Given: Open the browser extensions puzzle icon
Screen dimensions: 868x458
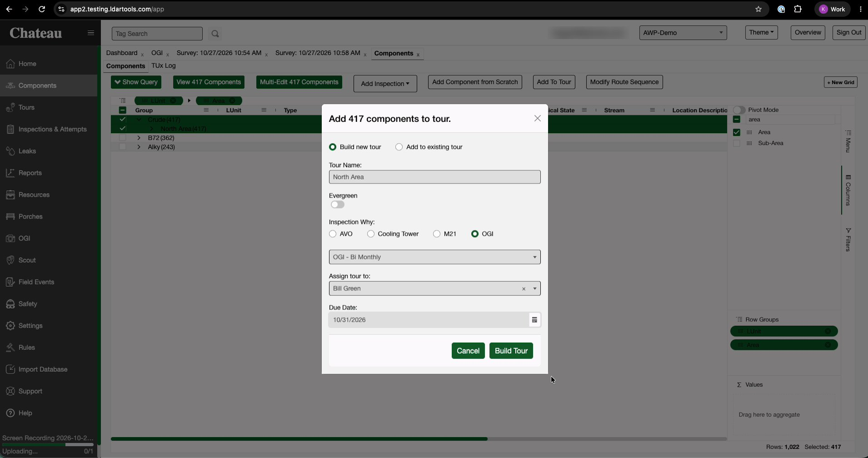Looking at the screenshot, I should coord(798,9).
